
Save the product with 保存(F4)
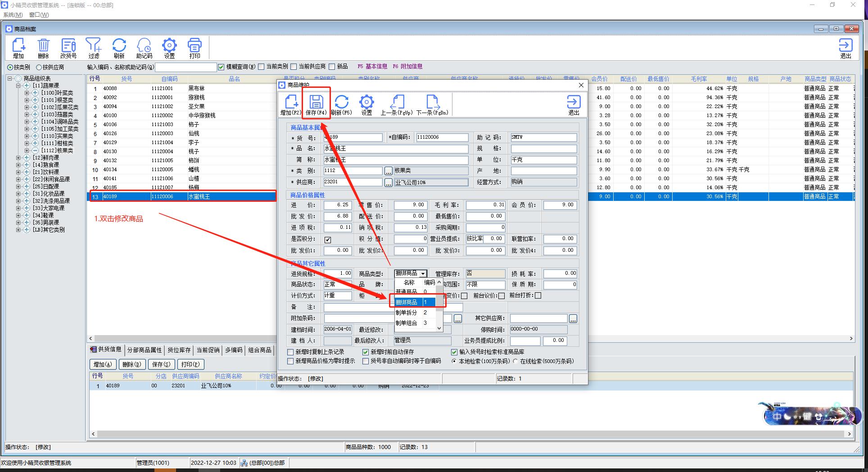[x=316, y=105]
